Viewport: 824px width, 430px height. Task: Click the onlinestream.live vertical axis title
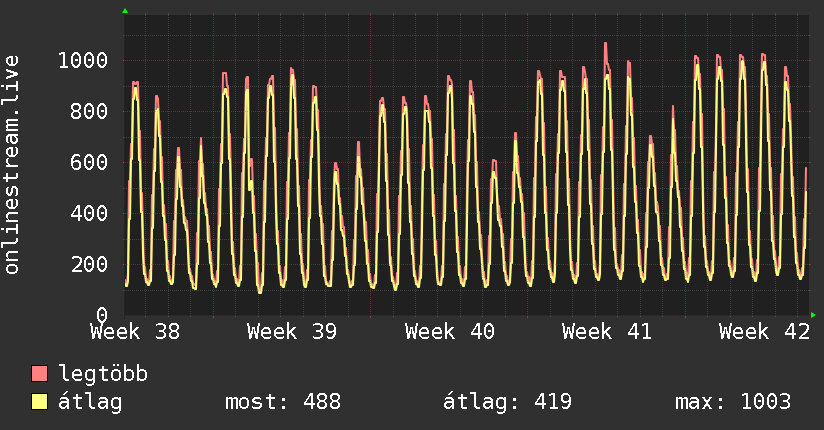click(x=12, y=165)
